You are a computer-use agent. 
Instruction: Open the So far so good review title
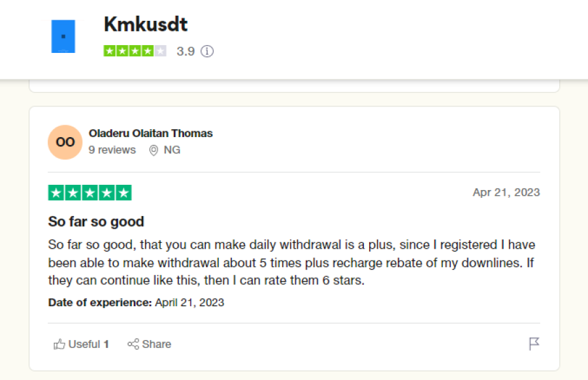tap(96, 221)
